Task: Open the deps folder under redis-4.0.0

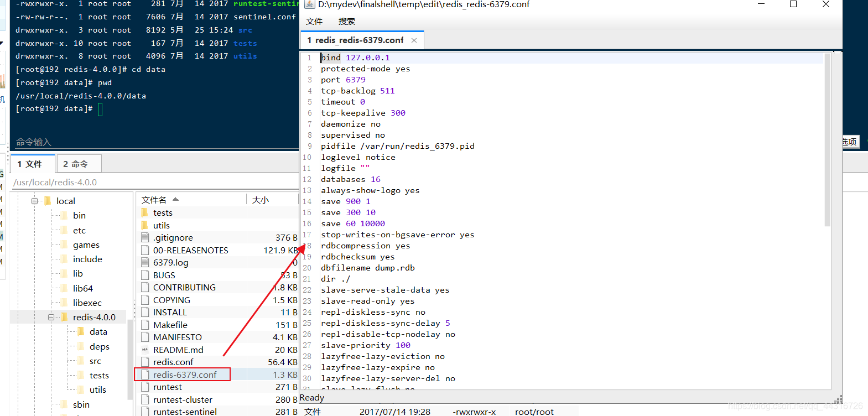Action: tap(100, 346)
